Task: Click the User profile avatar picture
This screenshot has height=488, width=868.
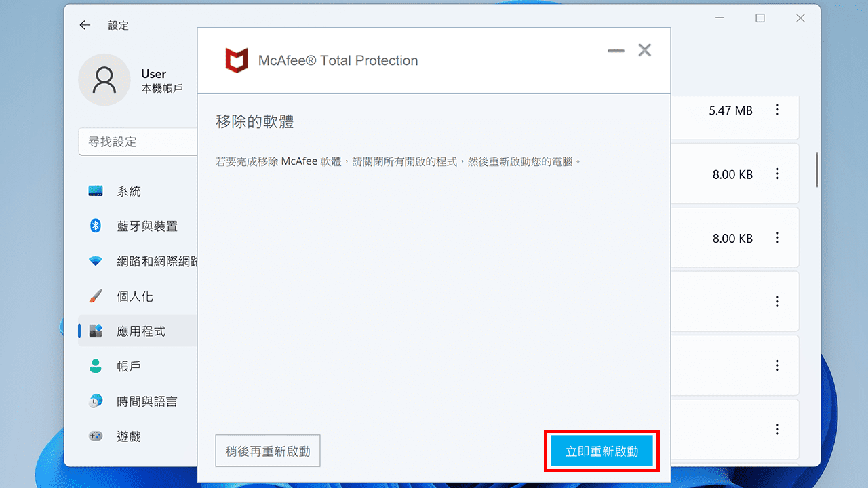Action: [x=104, y=80]
